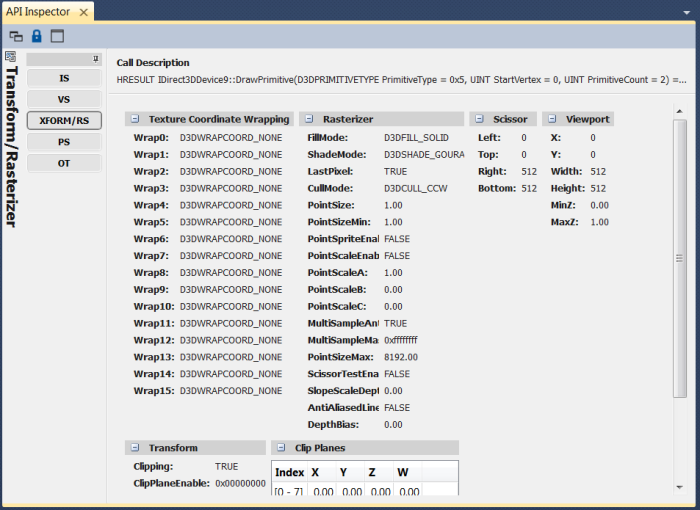Click the Transform/Rasterizer panel icon

(x=10, y=57)
